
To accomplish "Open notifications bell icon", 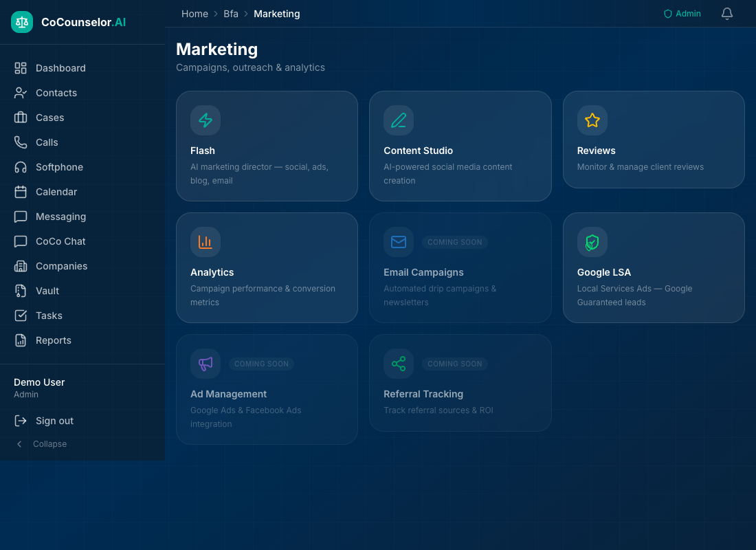I will [x=727, y=14].
